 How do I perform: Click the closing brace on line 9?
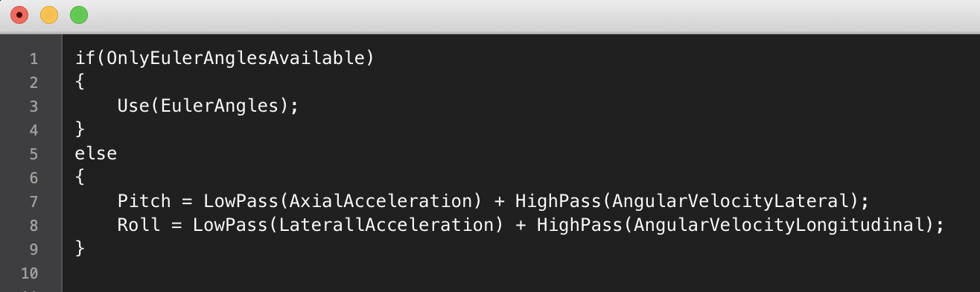point(80,249)
